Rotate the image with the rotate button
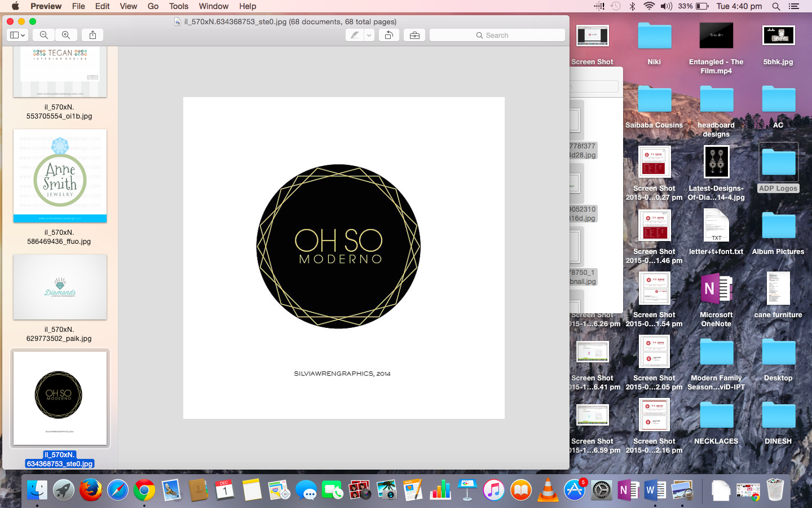 [x=389, y=35]
